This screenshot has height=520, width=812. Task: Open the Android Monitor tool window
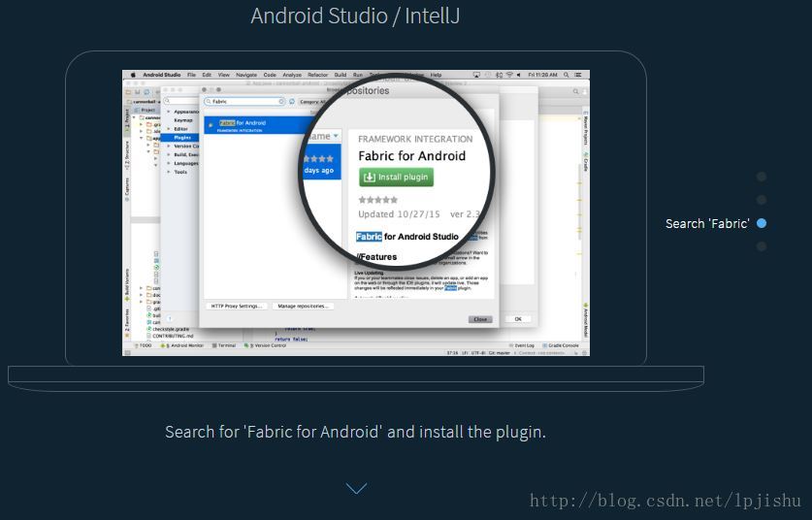pyautogui.click(x=182, y=345)
